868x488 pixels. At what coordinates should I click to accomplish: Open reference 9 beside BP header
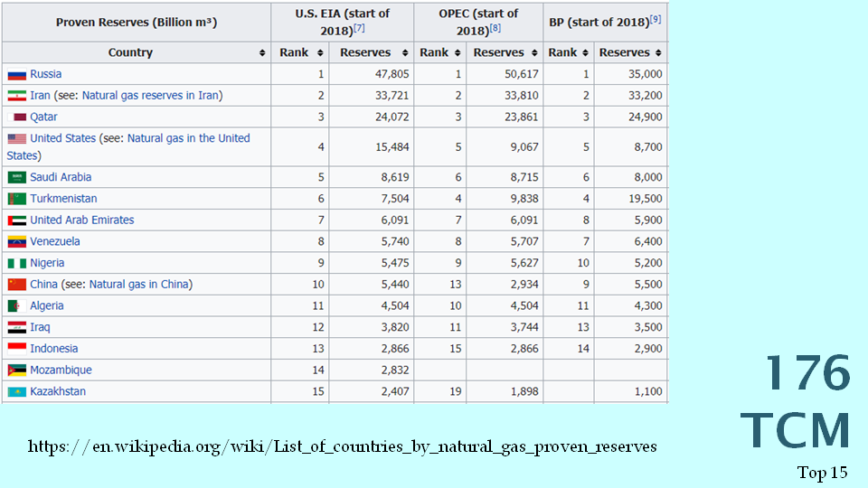(655, 19)
